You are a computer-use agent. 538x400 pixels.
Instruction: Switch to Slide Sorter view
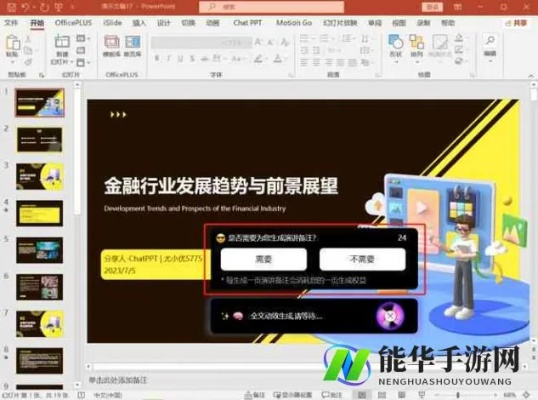382,395
